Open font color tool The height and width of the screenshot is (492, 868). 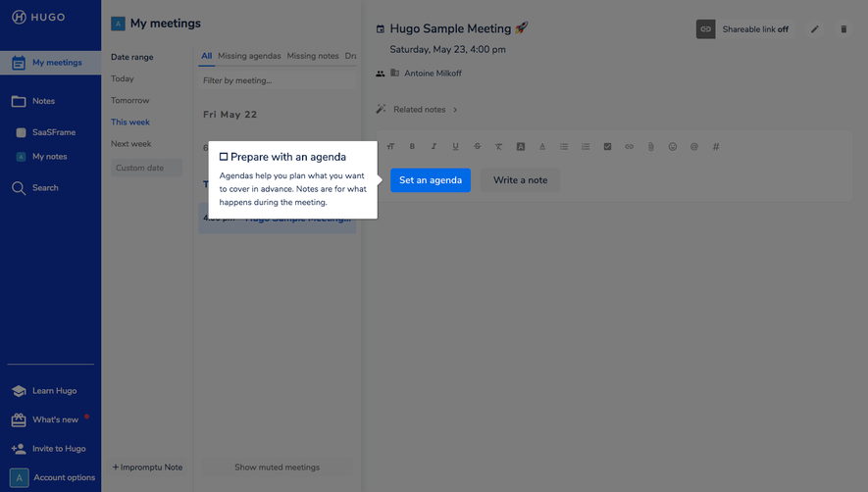coord(542,147)
